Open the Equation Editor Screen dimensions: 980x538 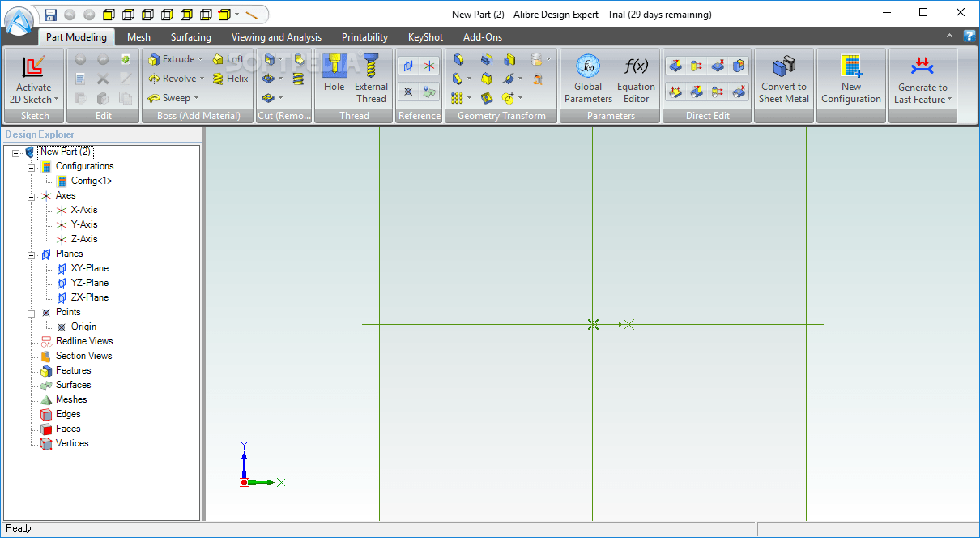point(636,79)
